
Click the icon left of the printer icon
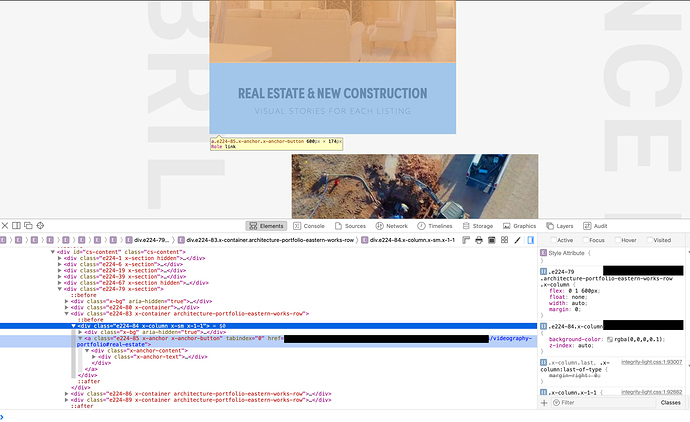[466, 240]
